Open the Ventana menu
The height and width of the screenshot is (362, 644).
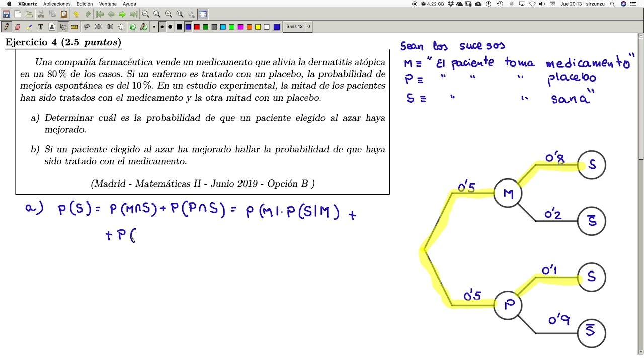[108, 4]
